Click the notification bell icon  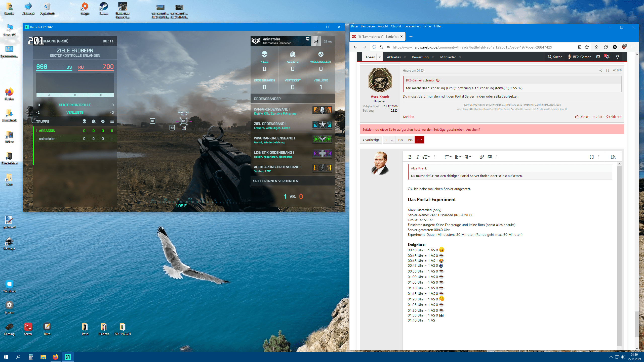click(608, 57)
